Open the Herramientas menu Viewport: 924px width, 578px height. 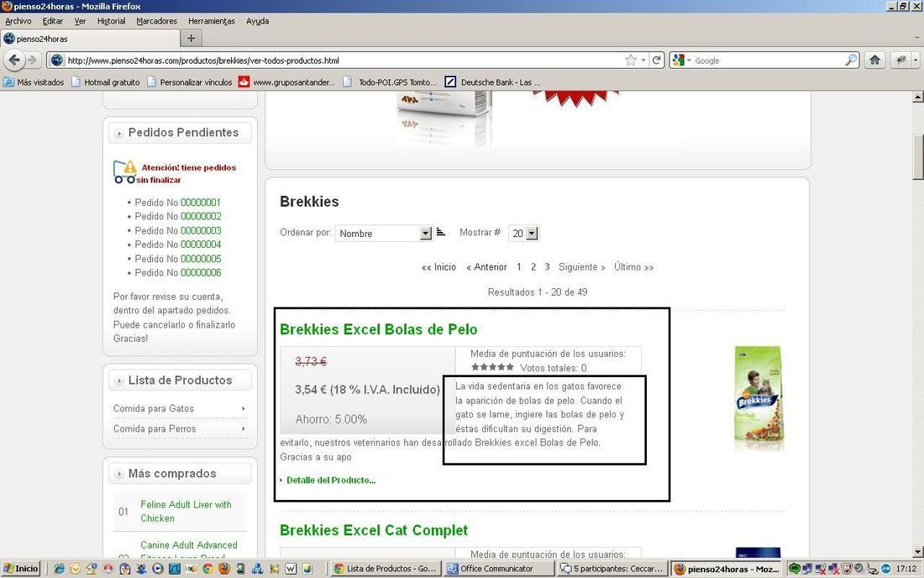[x=212, y=21]
